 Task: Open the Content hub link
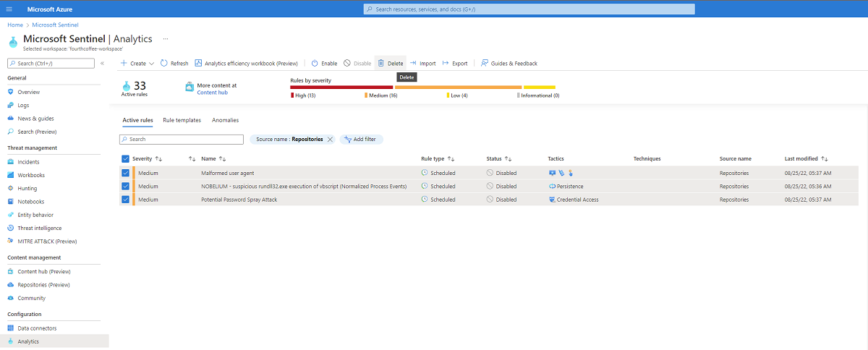point(213,93)
